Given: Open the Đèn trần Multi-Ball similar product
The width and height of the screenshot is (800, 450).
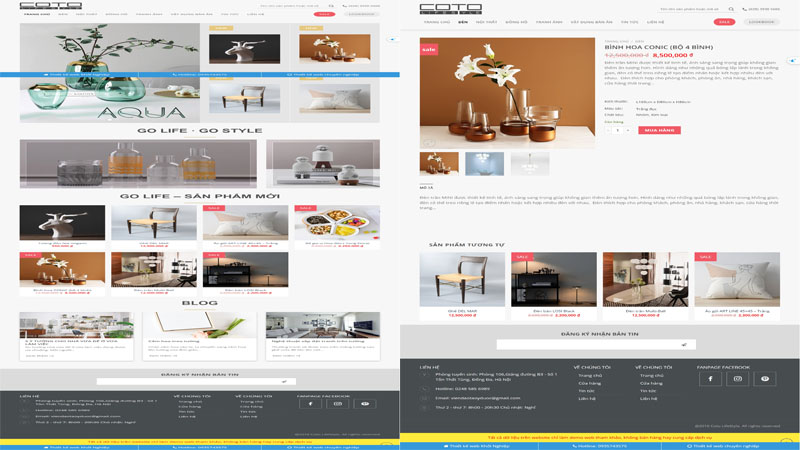Looking at the screenshot, I should tap(645, 286).
